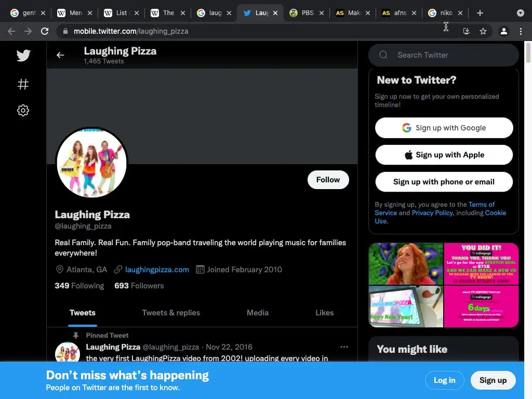This screenshot has height=399, width=532.
Task: Click the 1,465 Tweets count text
Action: tap(104, 61)
